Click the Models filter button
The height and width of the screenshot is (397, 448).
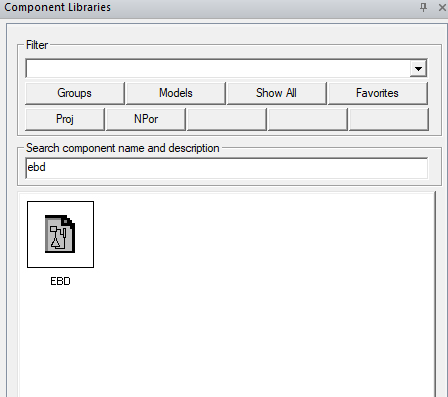tap(176, 93)
